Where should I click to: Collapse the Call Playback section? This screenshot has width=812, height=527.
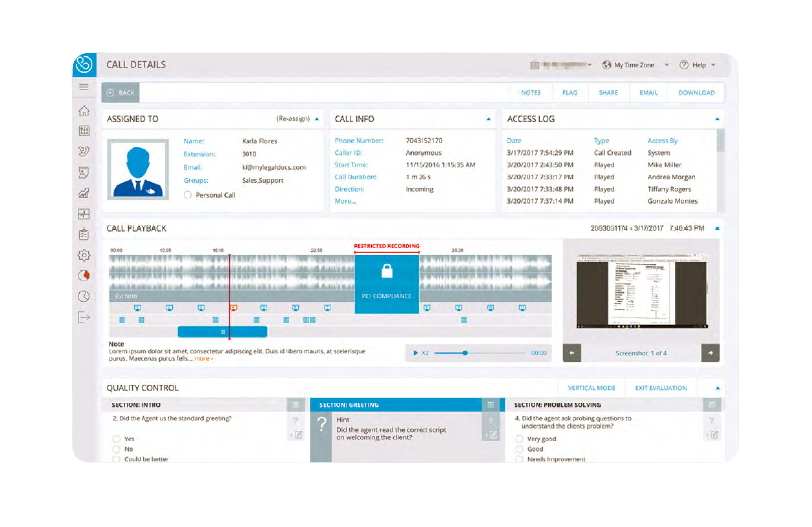pos(717,228)
